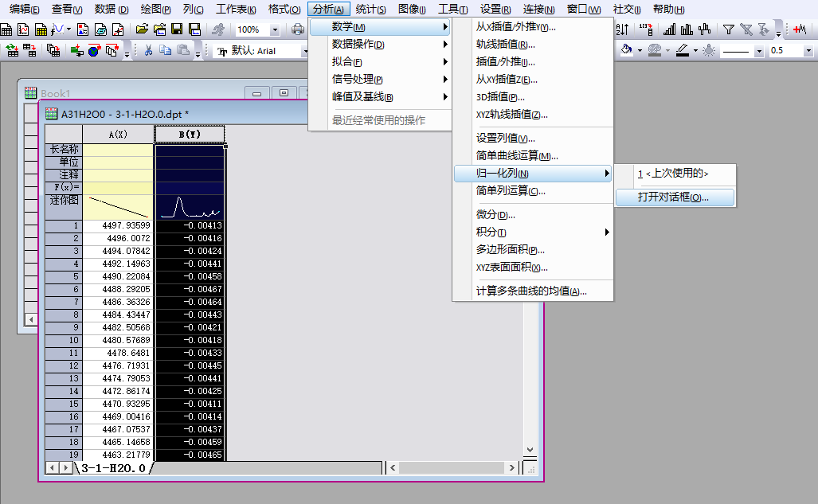Click the 3-1-H2O.0 sheet tab
This screenshot has width=818, height=504.
113,468
